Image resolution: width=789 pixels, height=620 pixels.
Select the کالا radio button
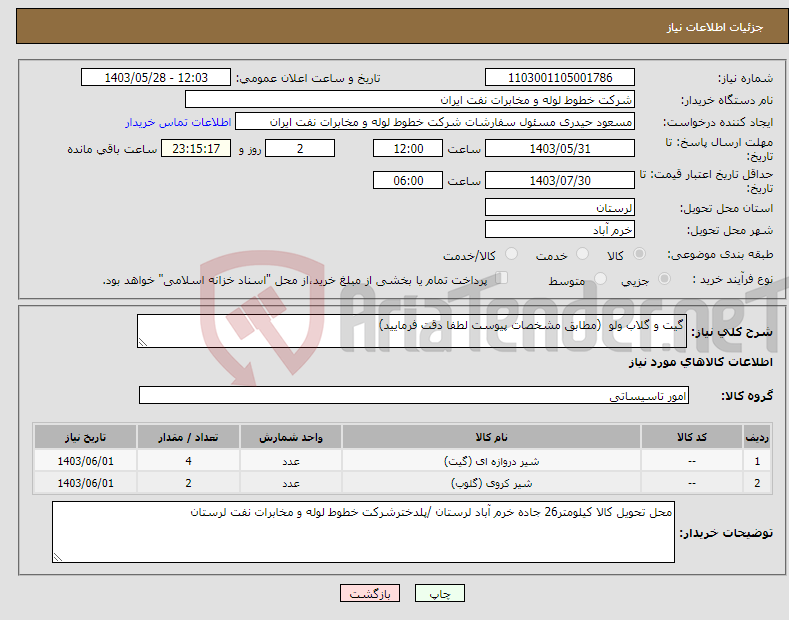tap(639, 254)
